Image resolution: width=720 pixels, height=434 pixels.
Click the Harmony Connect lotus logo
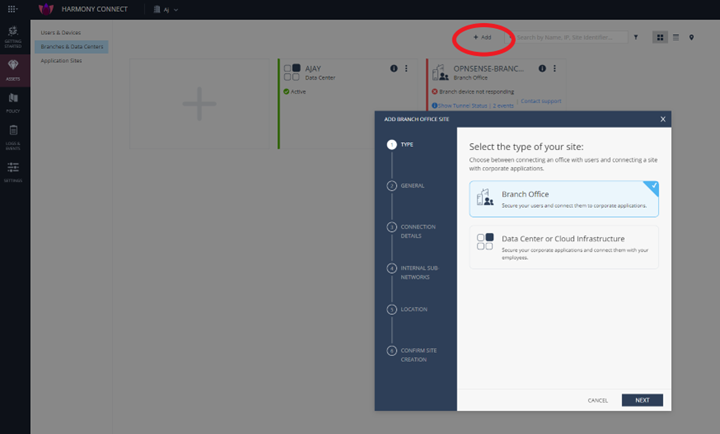coord(46,9)
